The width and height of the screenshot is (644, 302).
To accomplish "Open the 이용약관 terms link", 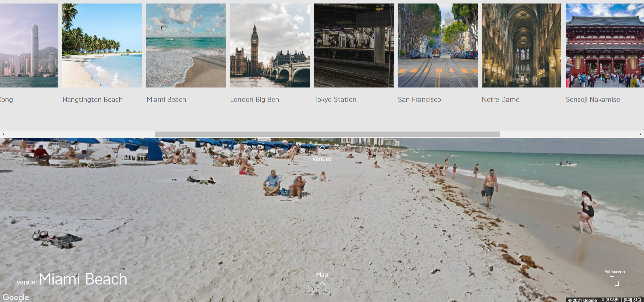I will pos(610,300).
